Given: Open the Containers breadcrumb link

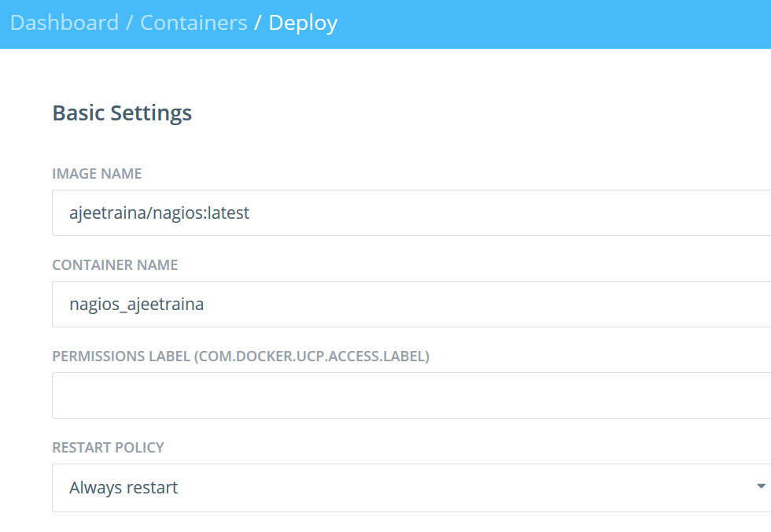Looking at the screenshot, I should tap(194, 23).
